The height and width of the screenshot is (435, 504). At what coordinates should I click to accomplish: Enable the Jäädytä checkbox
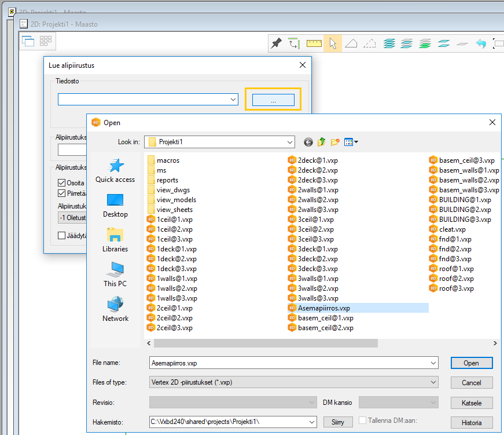point(62,236)
